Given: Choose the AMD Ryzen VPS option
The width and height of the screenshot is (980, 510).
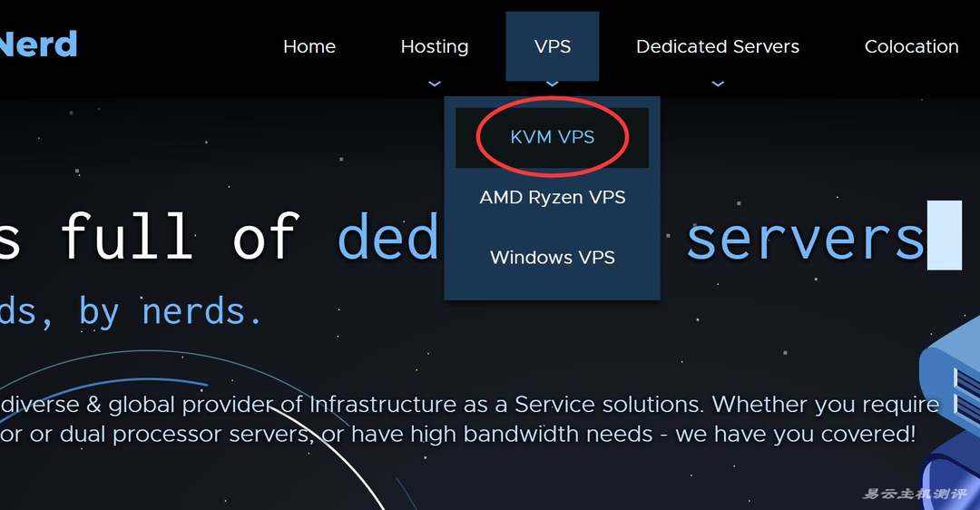Looking at the screenshot, I should (x=553, y=197).
